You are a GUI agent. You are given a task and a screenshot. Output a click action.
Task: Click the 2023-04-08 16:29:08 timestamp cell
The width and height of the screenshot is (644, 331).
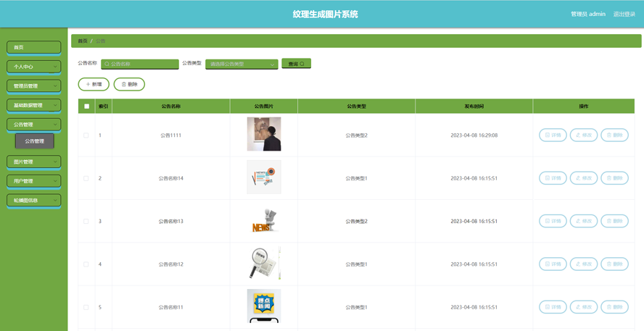(474, 135)
